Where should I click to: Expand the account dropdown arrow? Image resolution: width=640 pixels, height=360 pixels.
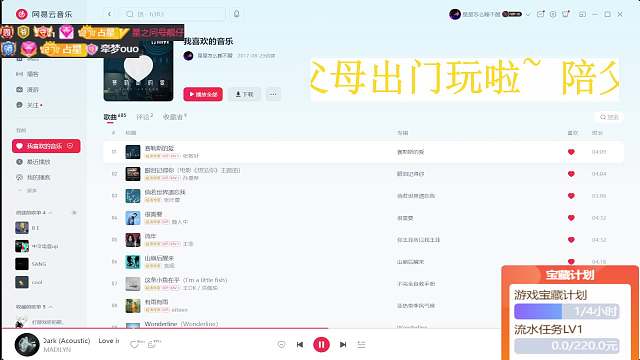coord(528,15)
